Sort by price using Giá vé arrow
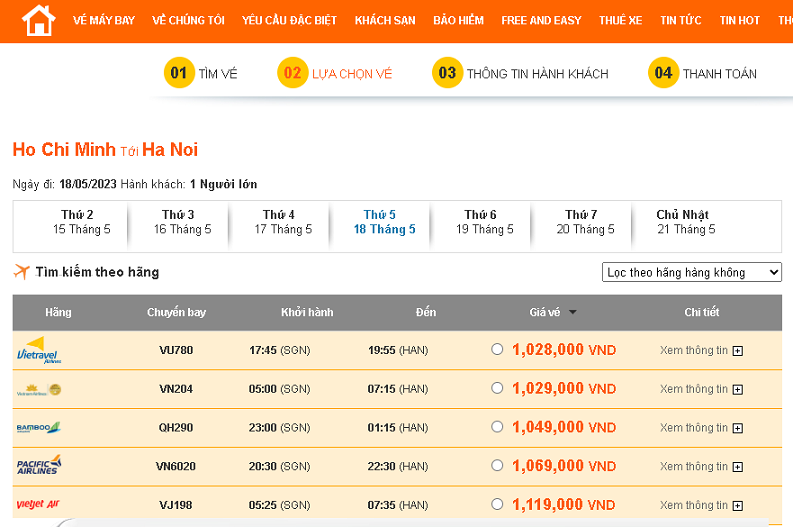Image resolution: width=793 pixels, height=527 pixels. 572,312
